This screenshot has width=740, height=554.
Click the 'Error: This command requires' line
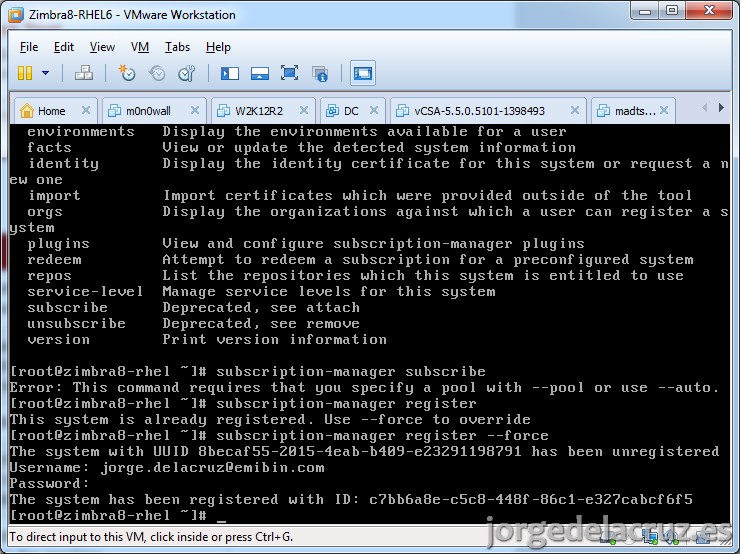coord(364,387)
